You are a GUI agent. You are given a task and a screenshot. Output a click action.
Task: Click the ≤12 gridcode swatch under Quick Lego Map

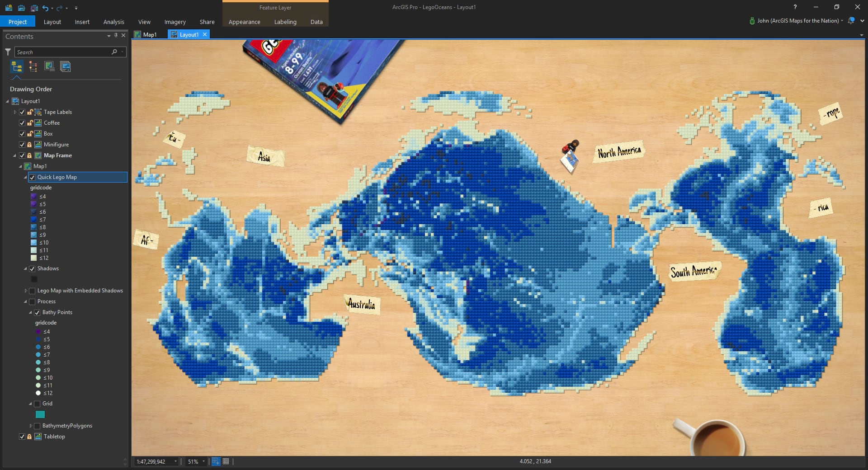pos(33,258)
